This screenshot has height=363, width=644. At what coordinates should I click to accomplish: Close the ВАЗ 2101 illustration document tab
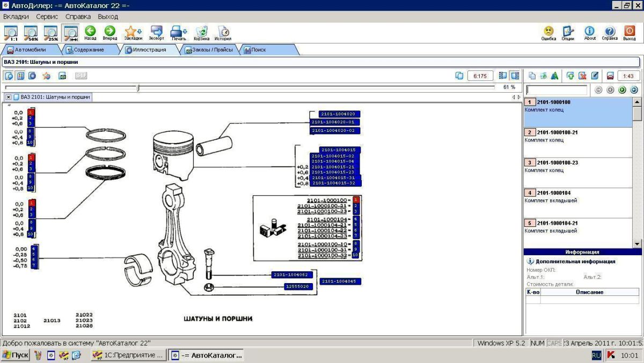point(9,97)
